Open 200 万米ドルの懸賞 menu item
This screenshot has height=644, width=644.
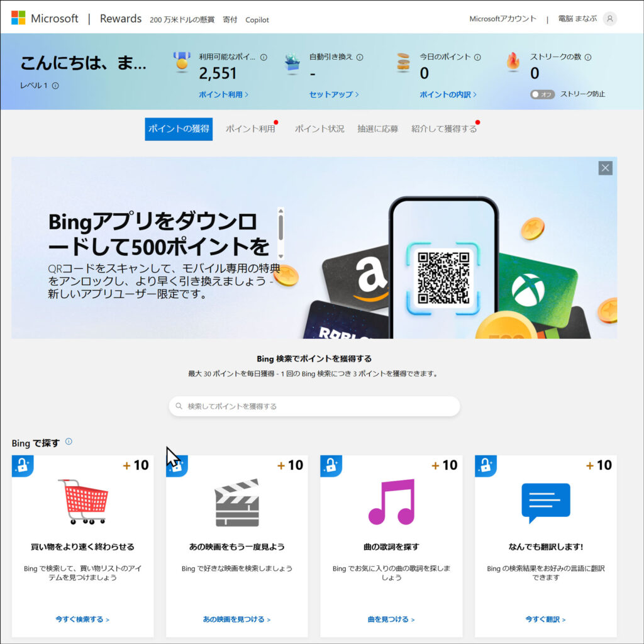point(182,19)
